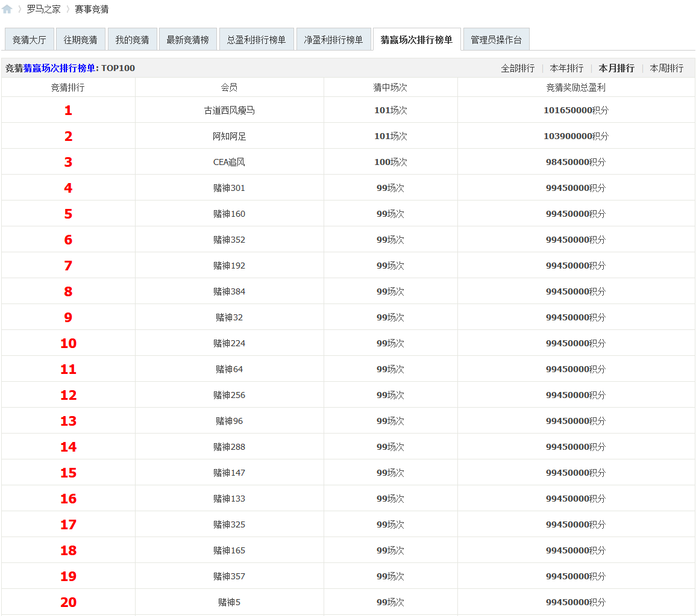Open the 赛事竞猜 breadcrumb link
Image resolution: width=696 pixels, height=616 pixels.
tap(92, 9)
